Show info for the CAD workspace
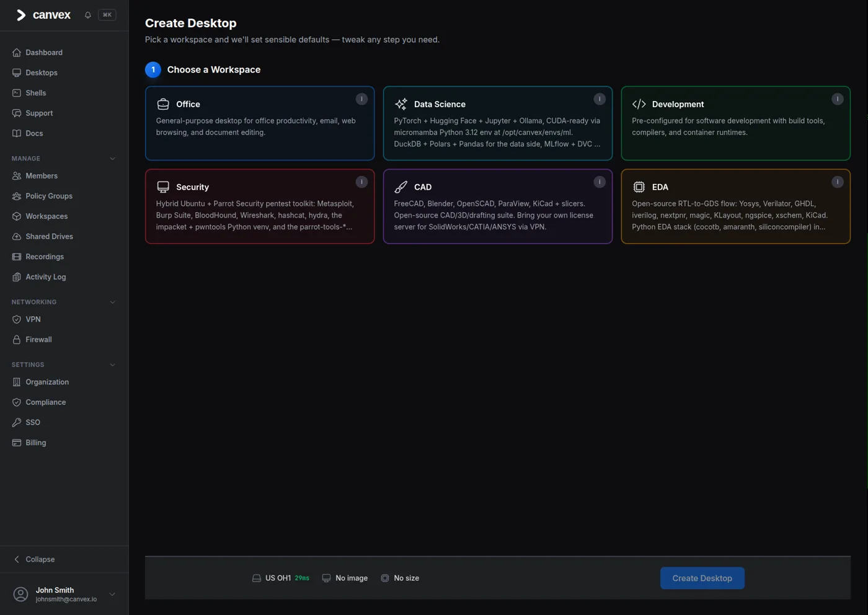This screenshot has width=868, height=615. click(x=600, y=182)
